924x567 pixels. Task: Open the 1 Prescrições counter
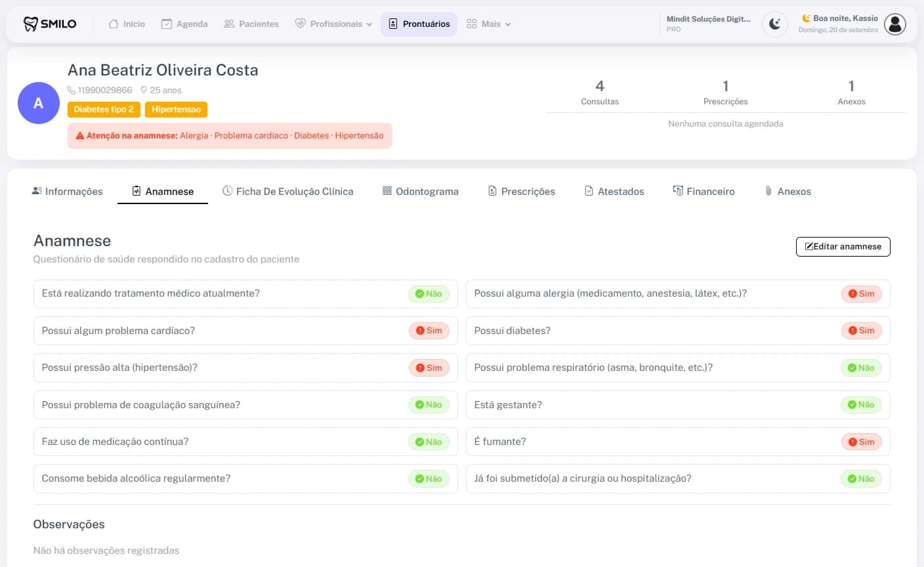click(x=725, y=93)
